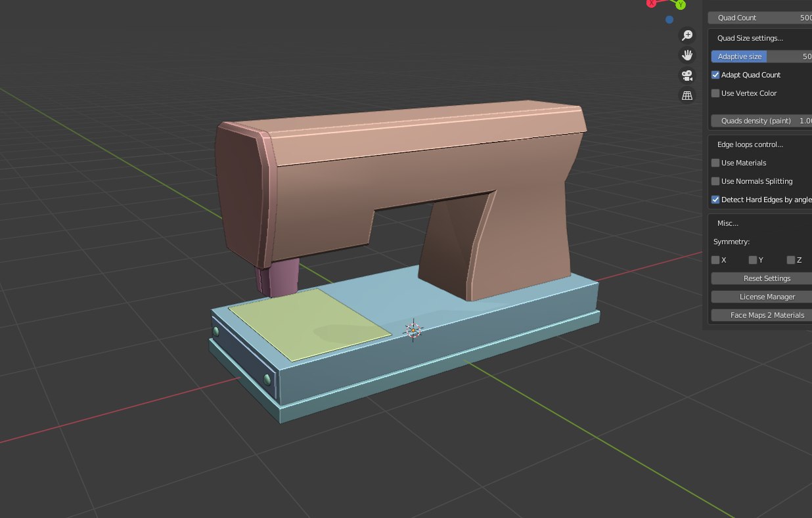Switch perspective/orthographic grid icon
812x518 pixels.
pos(687,96)
